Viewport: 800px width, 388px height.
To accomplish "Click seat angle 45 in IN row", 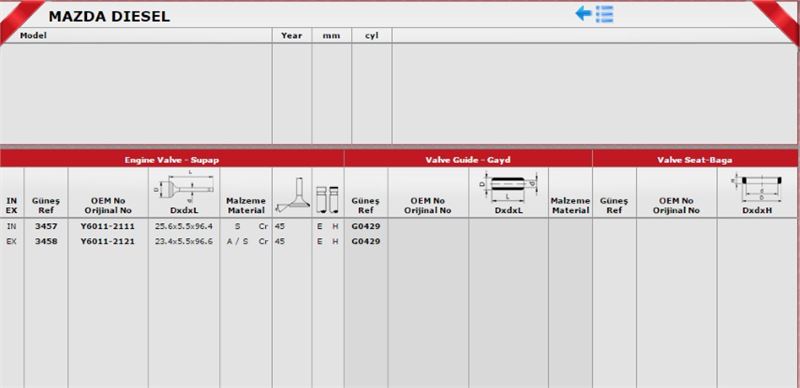I will pos(280,226).
